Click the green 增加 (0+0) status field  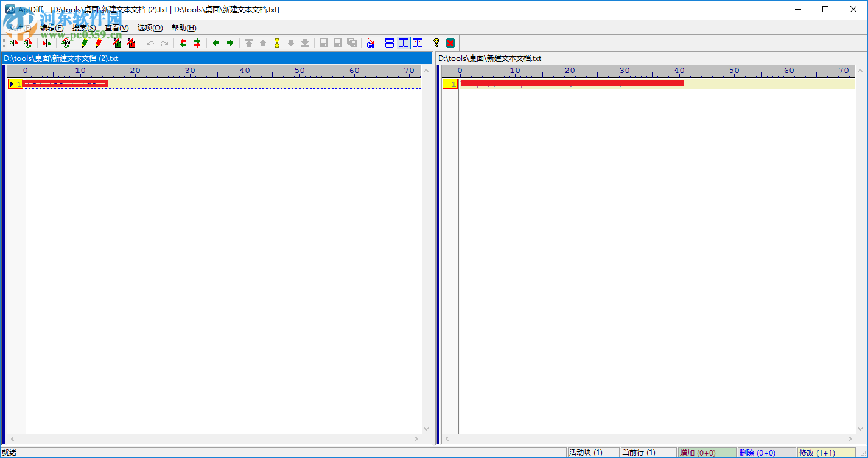click(707, 453)
